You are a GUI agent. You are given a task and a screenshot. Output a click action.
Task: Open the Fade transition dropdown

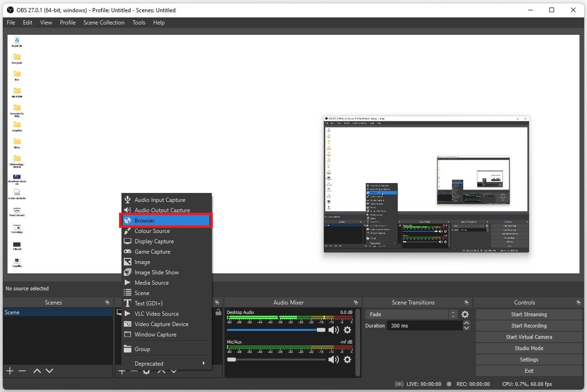411,314
